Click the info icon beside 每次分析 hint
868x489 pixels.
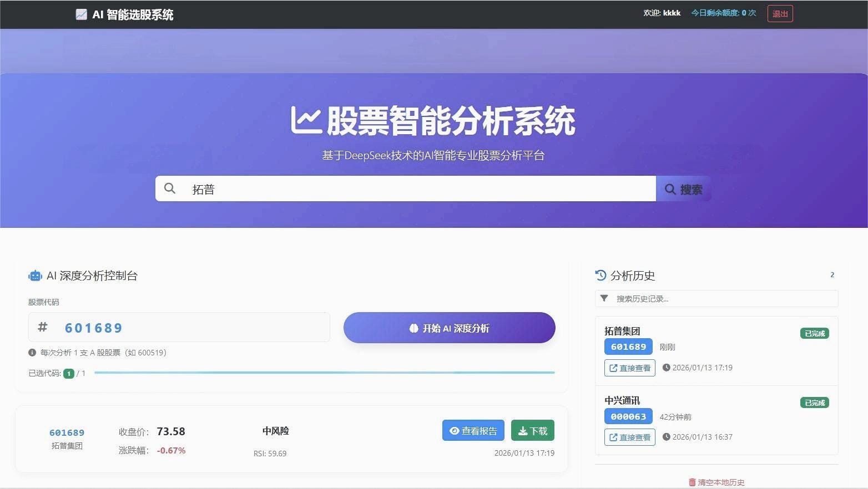coord(32,353)
